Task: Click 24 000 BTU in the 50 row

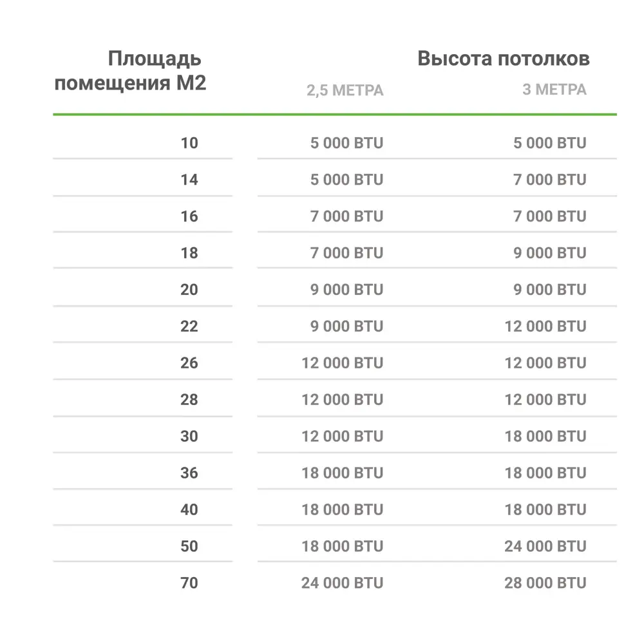Action: pyautogui.click(x=545, y=547)
